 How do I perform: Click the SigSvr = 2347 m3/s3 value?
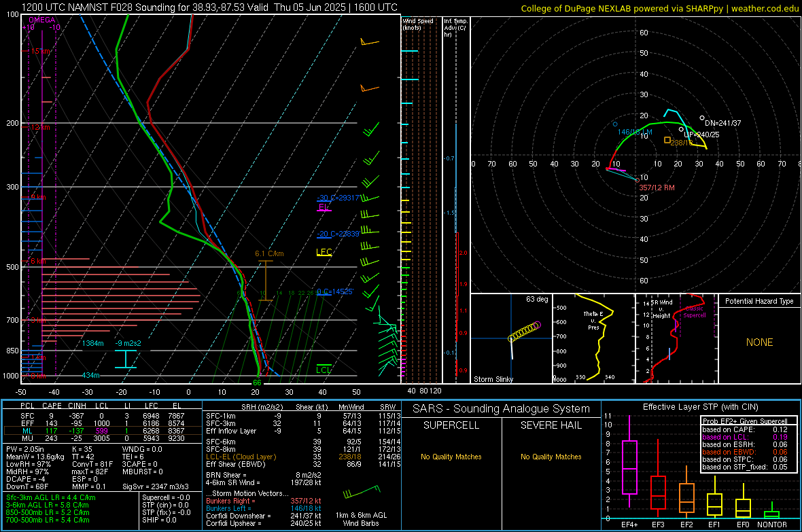[x=156, y=486]
